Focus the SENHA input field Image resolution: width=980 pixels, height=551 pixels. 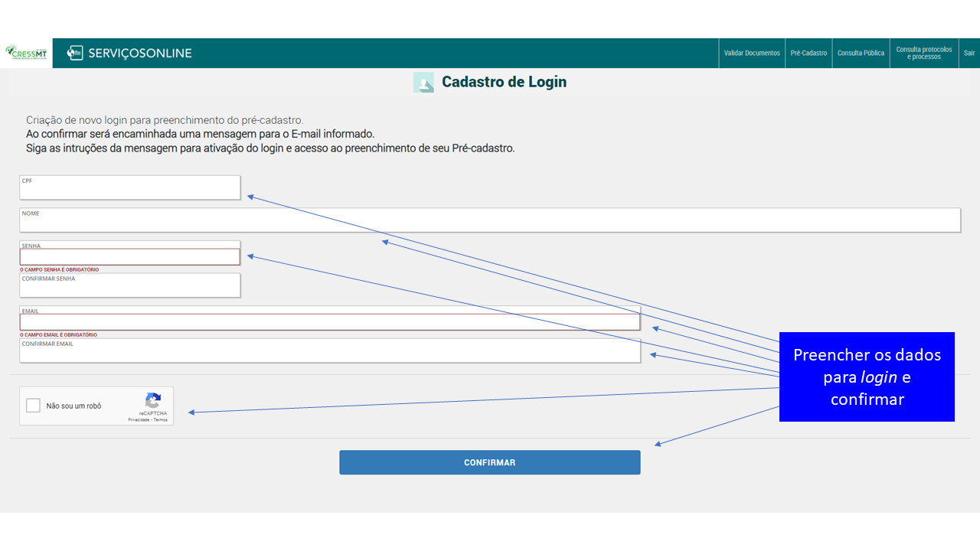tap(130, 256)
